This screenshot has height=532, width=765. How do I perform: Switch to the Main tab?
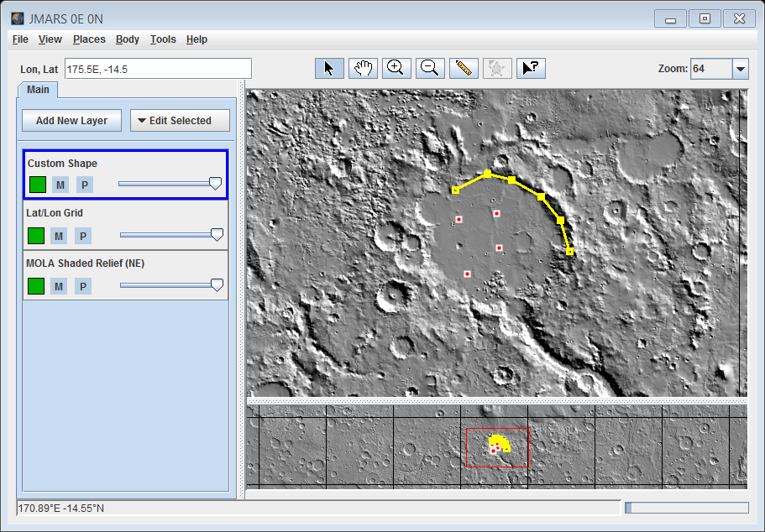(x=38, y=90)
